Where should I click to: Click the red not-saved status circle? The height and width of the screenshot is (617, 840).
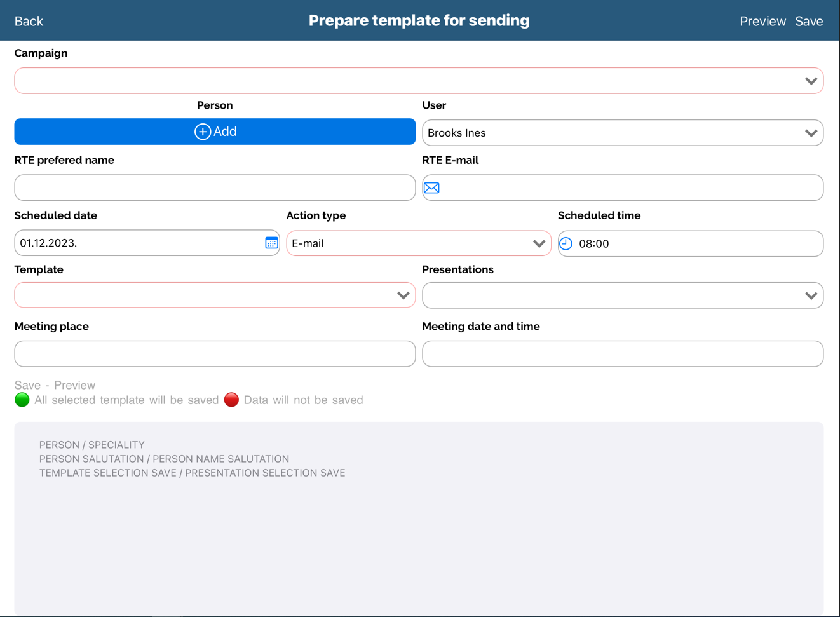[x=231, y=400]
